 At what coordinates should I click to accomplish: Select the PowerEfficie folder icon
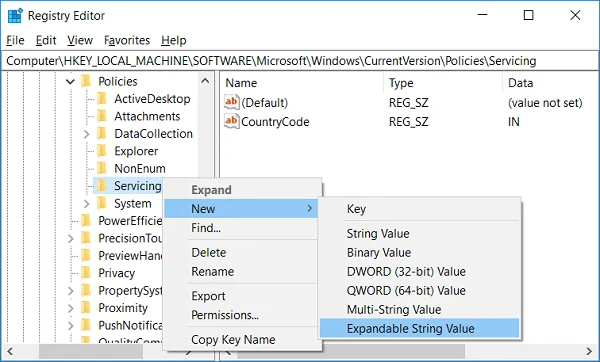86,220
